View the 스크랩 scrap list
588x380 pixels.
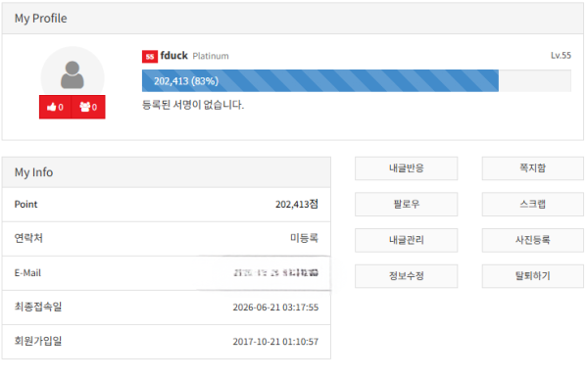532,205
